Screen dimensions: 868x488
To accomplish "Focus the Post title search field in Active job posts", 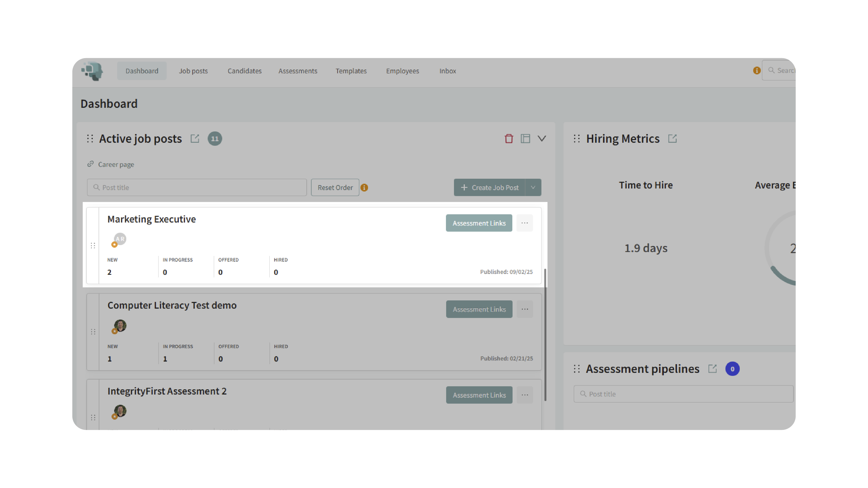I will coord(197,188).
